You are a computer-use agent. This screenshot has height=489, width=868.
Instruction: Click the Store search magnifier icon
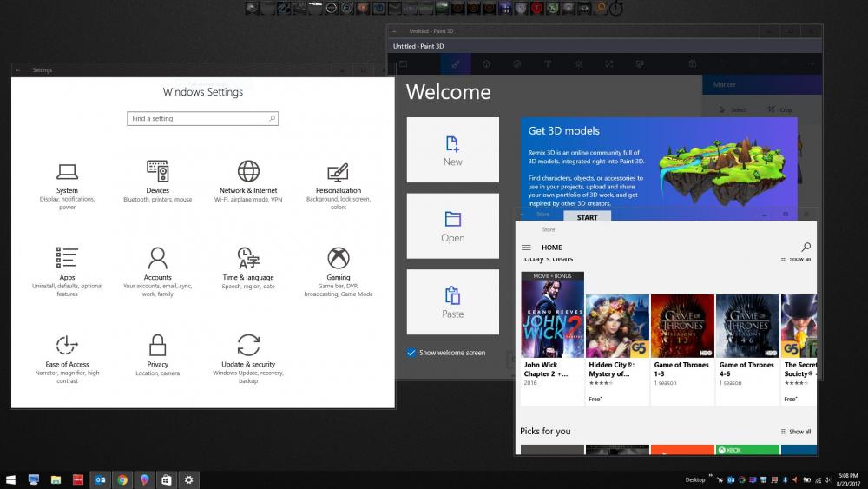pos(806,248)
